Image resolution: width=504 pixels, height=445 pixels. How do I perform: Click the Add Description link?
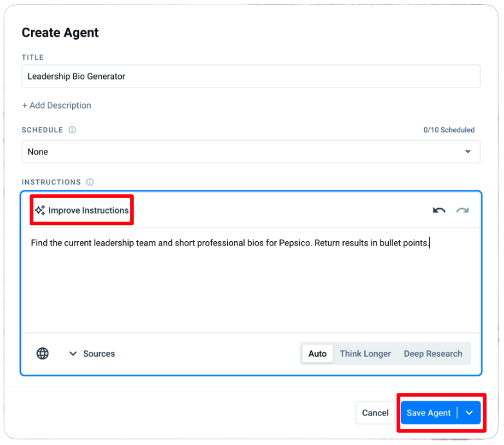pos(57,105)
